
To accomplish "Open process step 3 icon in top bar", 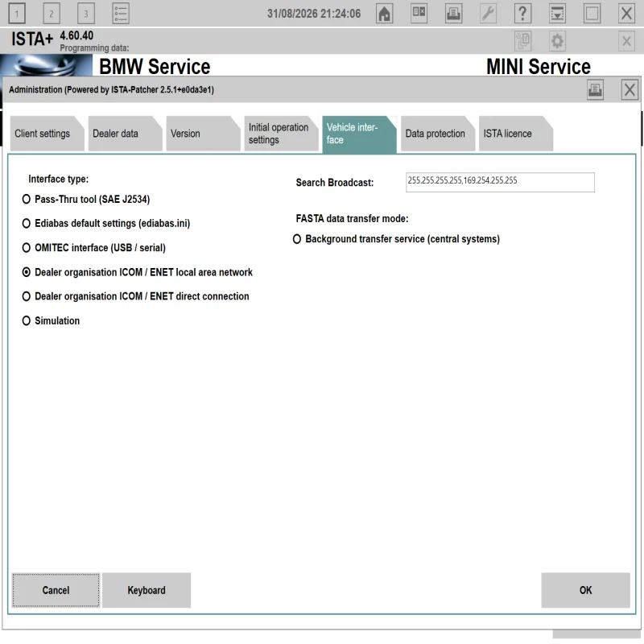I will (86, 14).
